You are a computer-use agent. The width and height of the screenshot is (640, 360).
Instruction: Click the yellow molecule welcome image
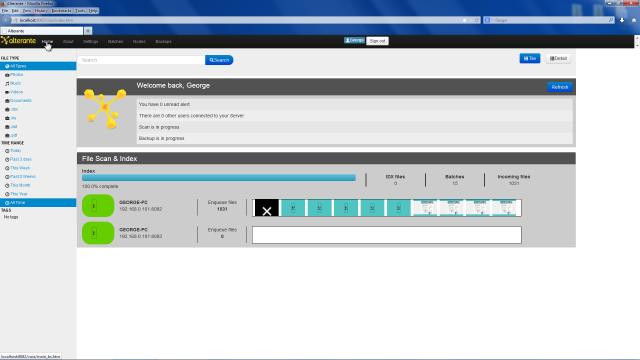tap(105, 109)
